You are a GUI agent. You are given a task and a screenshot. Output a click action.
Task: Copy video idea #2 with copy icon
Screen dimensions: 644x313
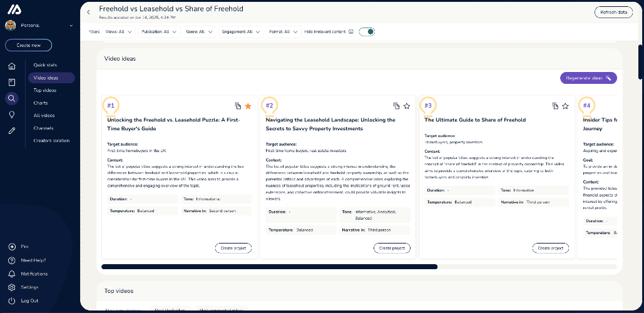[x=396, y=106]
